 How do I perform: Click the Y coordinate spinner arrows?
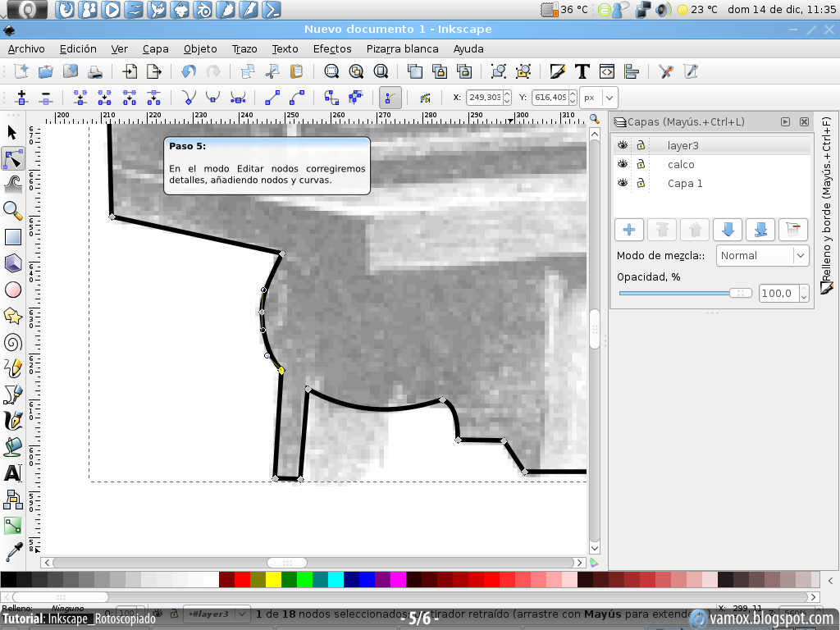(x=573, y=98)
